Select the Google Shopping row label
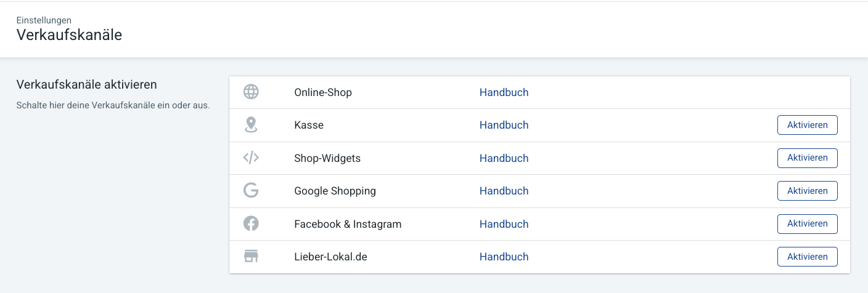 pos(335,191)
